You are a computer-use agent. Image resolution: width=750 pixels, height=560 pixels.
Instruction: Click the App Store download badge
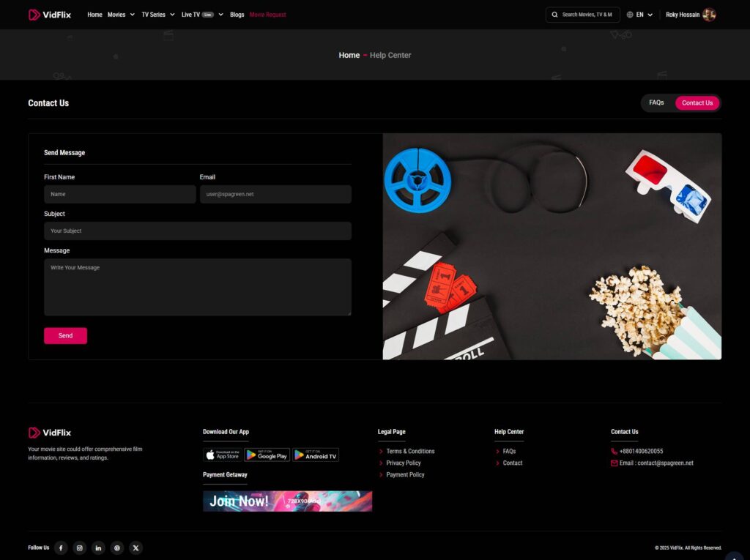tap(222, 455)
